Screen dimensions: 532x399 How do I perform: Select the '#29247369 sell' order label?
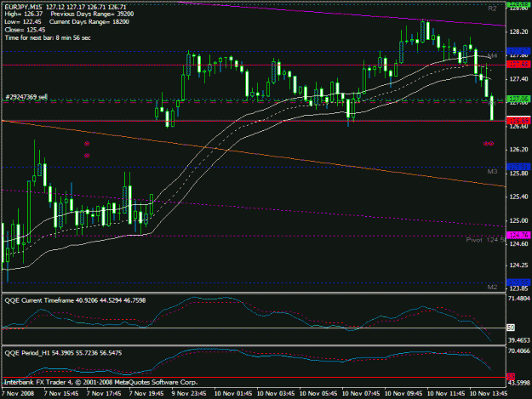coord(26,97)
